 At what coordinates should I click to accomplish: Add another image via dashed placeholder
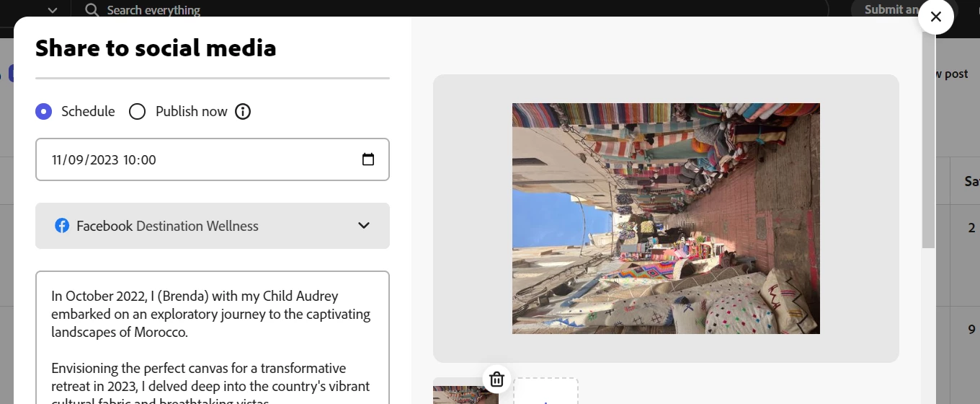(x=545, y=391)
